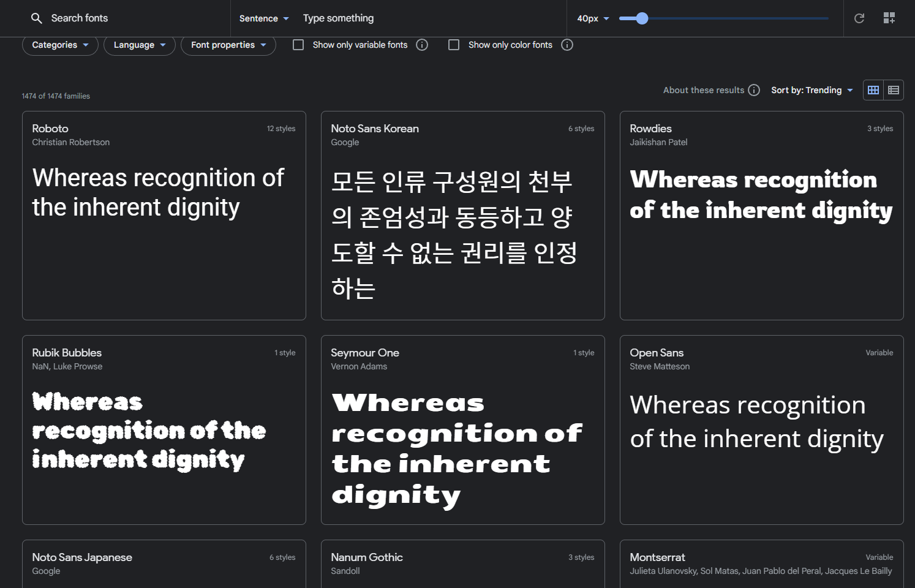Click the Roboto preview sample text
This screenshot has height=588, width=915.
tap(158, 192)
